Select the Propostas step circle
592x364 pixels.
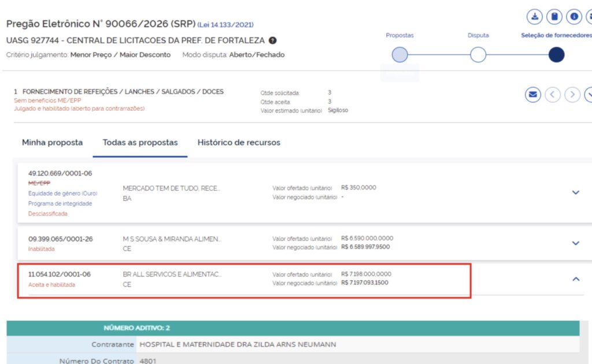pos(400,55)
